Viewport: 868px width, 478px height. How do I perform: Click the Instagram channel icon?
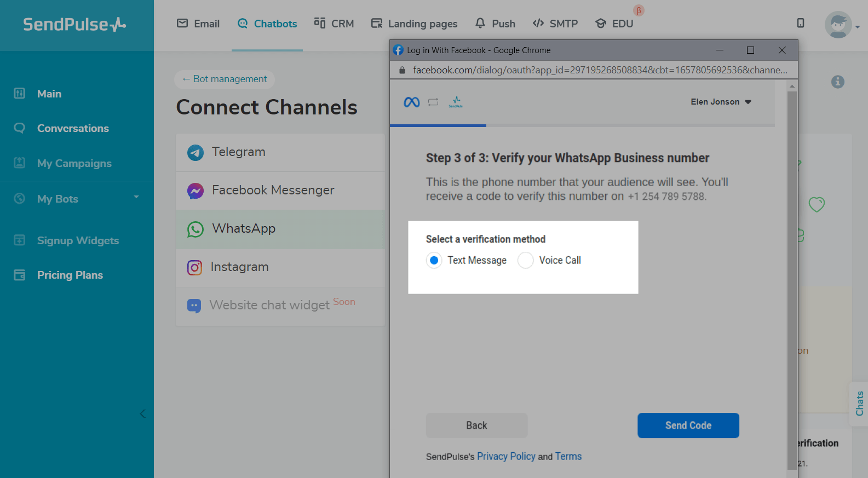195,267
